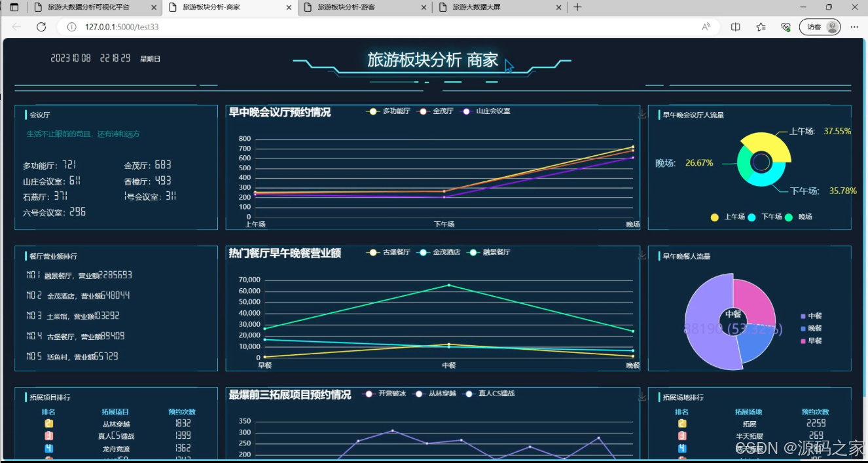Download the 早中晚会议厅预约情况 chart image
This screenshot has width=868, height=463.
(642, 114)
